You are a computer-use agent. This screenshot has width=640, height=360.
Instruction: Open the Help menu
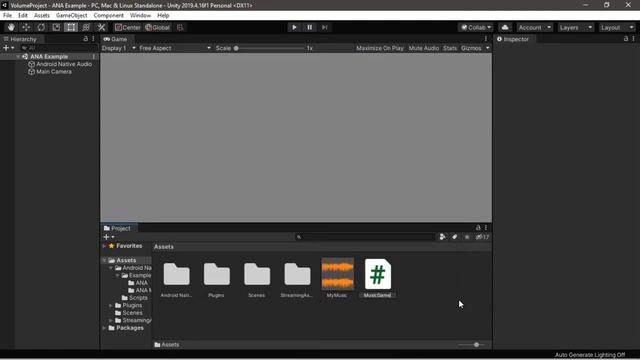(163, 16)
